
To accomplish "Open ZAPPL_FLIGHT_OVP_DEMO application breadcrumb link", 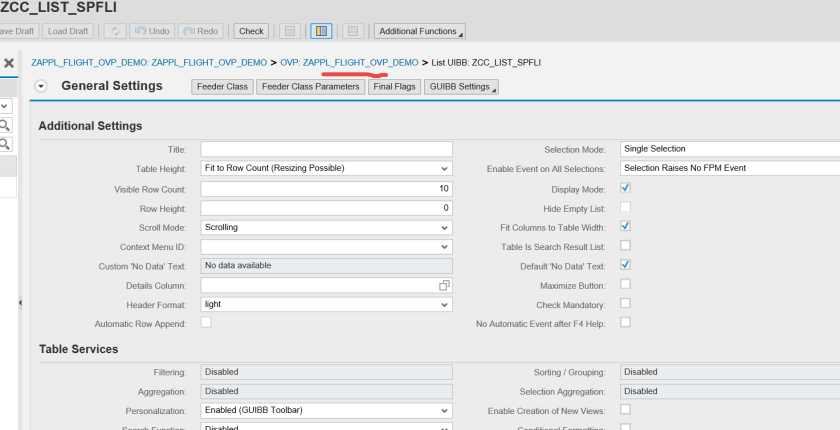I will 149,63.
